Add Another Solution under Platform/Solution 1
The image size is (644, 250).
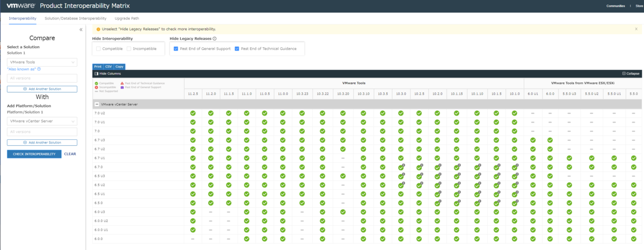tap(42, 142)
